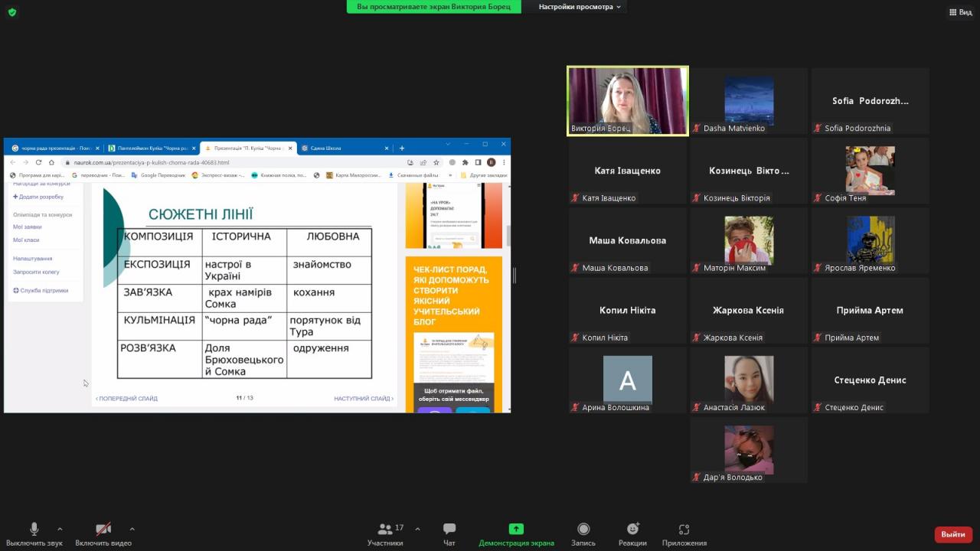Start screen share with Демонстрация экрана
Screen dimensions: 980x551
516,530
